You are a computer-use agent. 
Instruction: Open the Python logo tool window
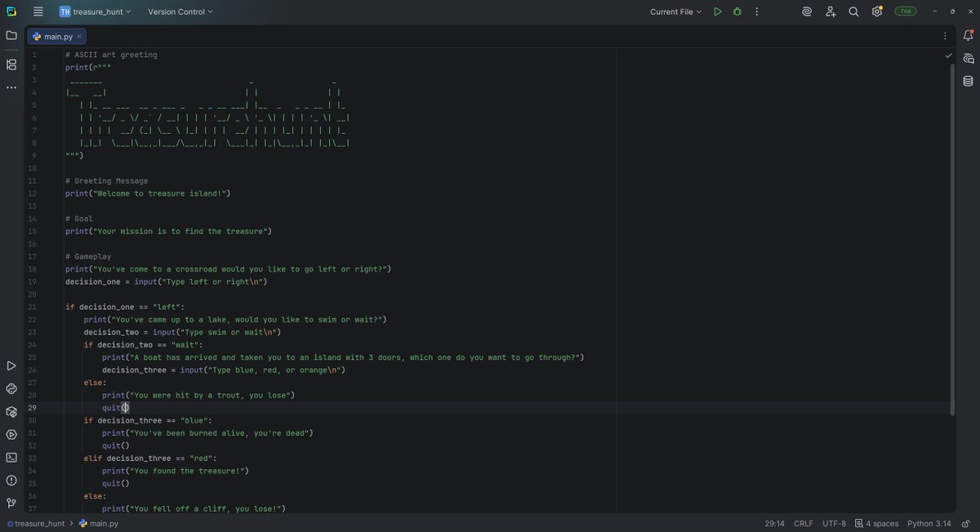[11, 388]
